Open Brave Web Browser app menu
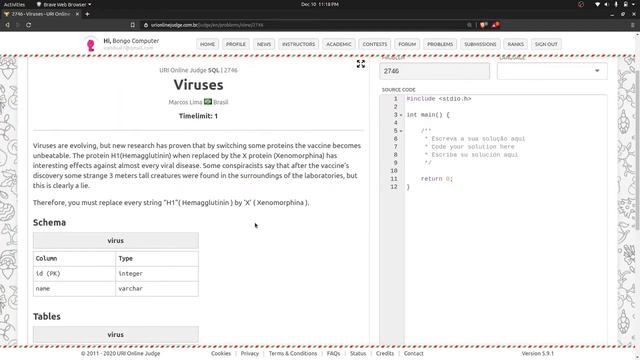Screen dimensions: 640x360 64,4
